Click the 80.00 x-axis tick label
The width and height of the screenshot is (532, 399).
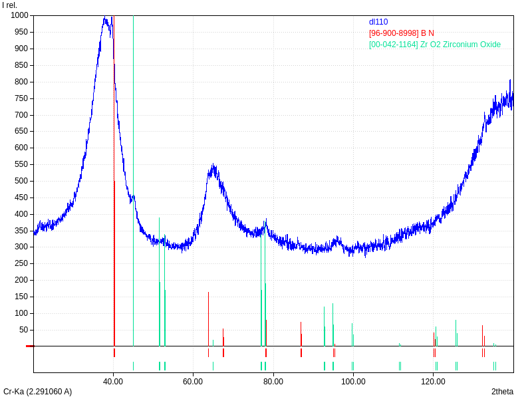point(273,382)
